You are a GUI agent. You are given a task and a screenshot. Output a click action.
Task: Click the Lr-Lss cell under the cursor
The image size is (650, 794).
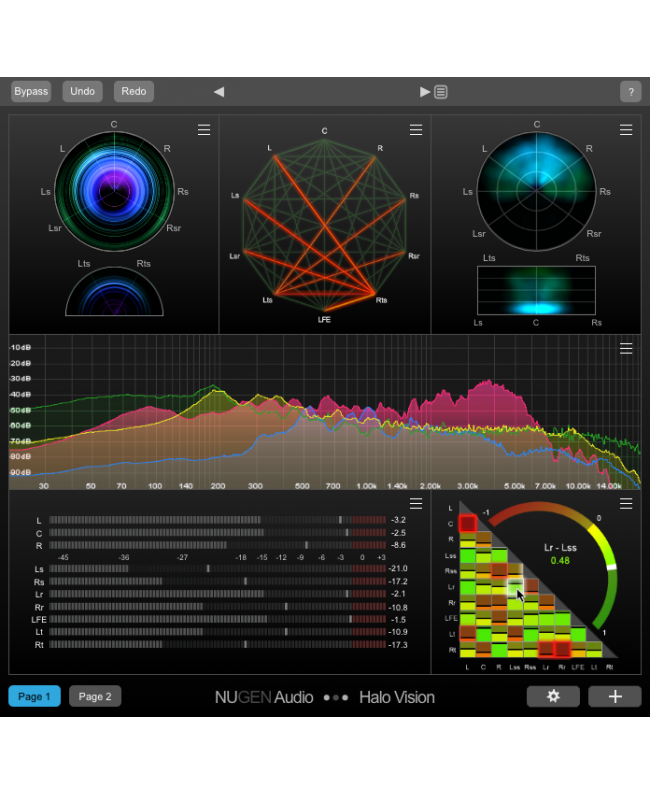(x=515, y=587)
